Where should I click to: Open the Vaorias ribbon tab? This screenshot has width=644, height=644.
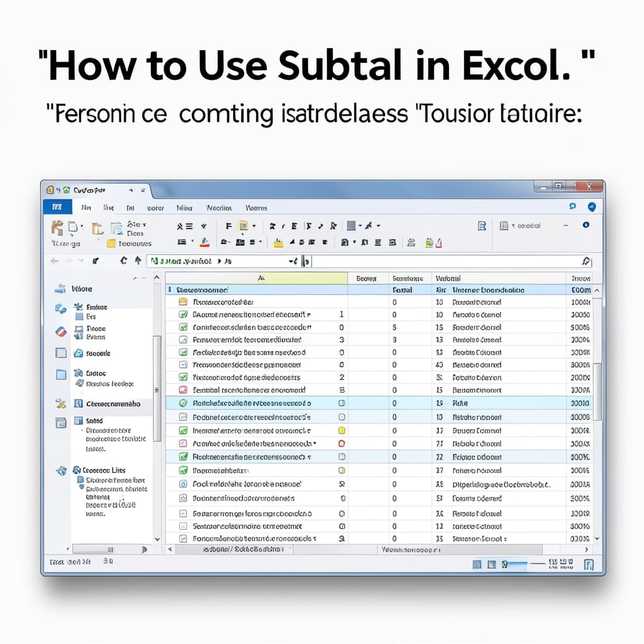[x=219, y=208]
